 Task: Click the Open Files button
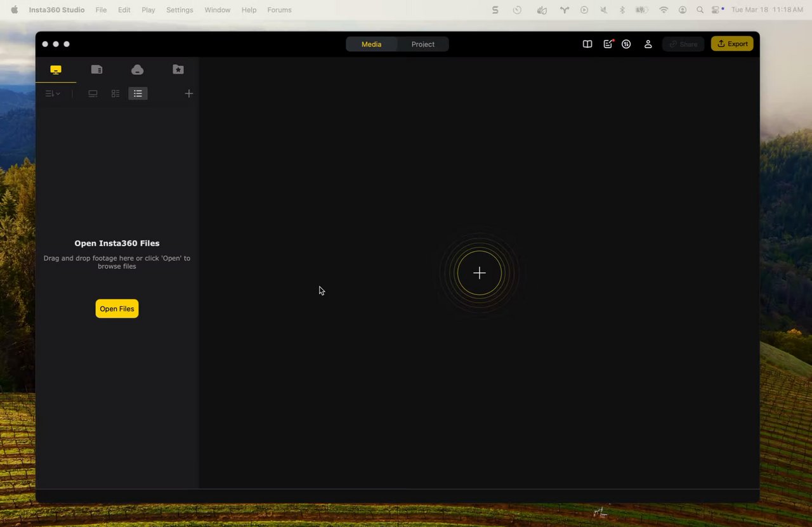click(x=117, y=309)
